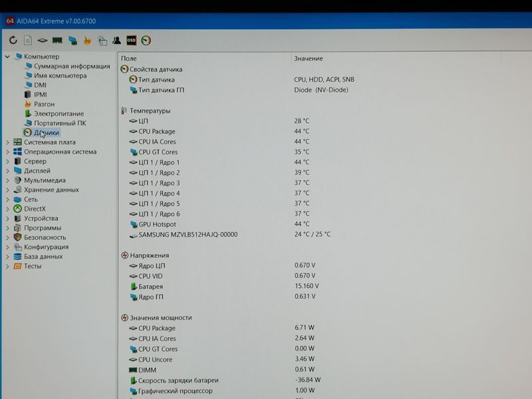Open the DMI tree item
The image size is (532, 399).
pos(40,85)
